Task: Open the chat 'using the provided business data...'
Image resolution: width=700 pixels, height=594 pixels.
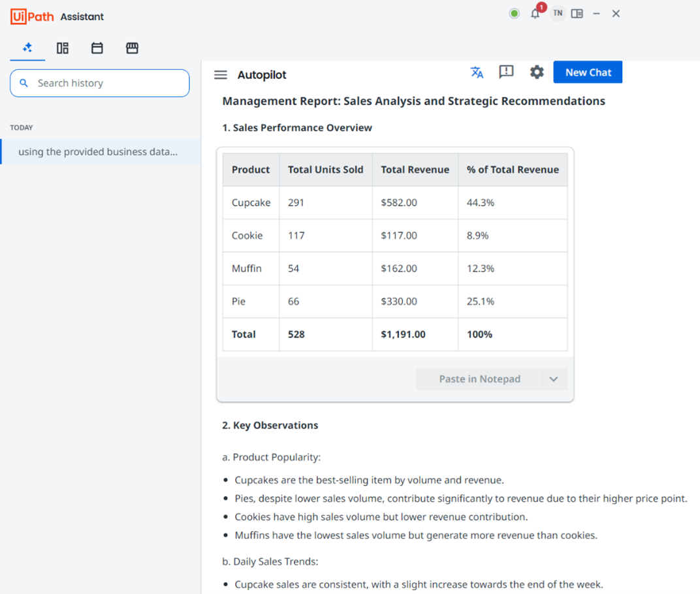Action: (x=101, y=151)
